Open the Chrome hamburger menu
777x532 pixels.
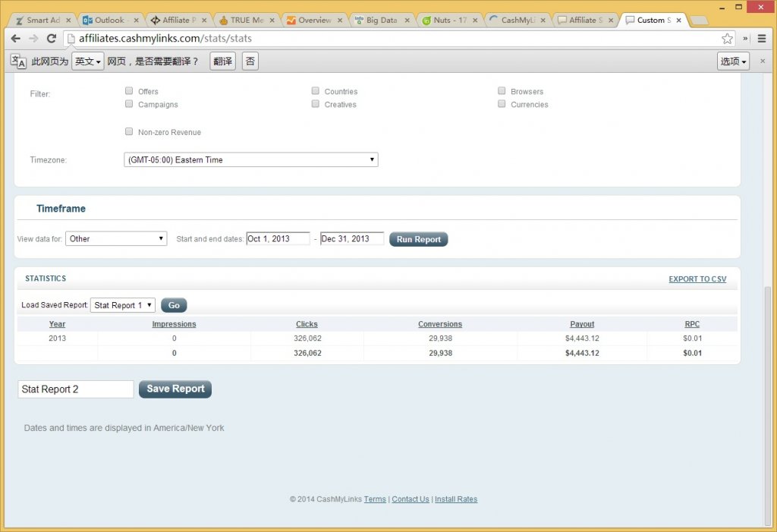point(762,38)
